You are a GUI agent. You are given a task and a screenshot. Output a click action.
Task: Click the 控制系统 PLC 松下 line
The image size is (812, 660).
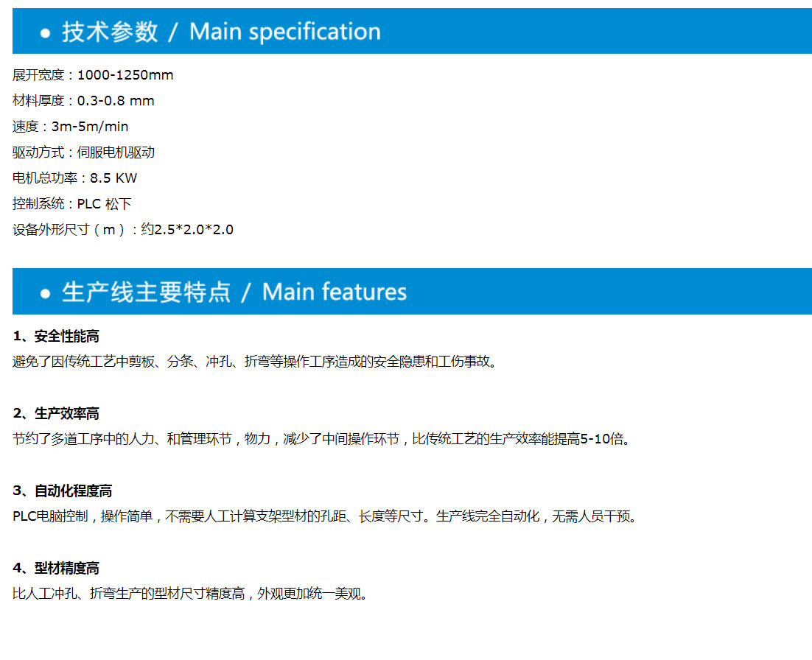(71, 204)
